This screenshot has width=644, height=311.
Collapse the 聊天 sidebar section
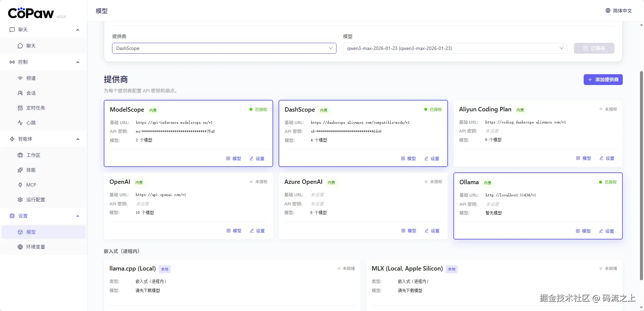point(78,30)
